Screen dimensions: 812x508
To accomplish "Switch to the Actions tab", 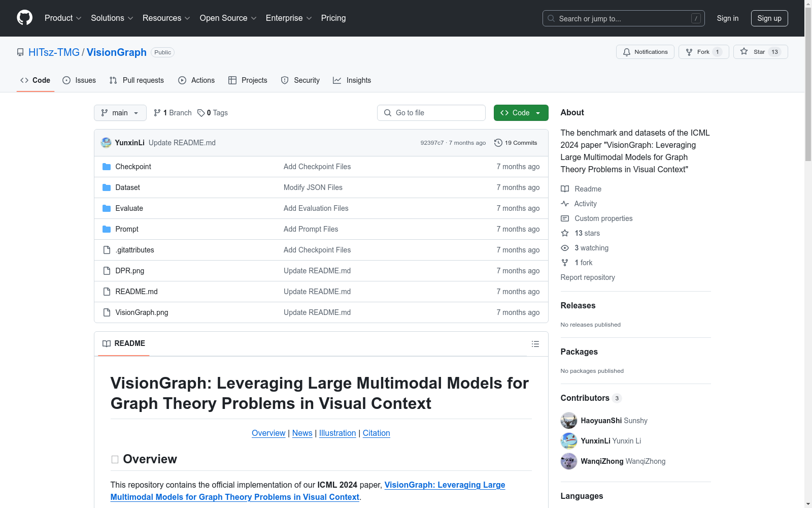I will point(196,80).
